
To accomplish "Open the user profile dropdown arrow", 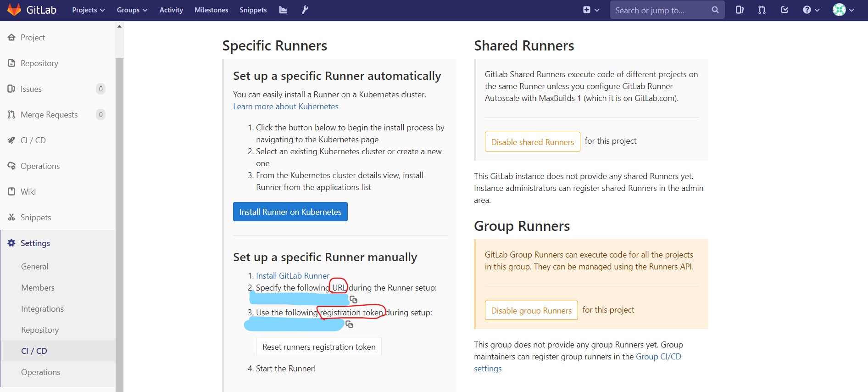I will pos(851,10).
